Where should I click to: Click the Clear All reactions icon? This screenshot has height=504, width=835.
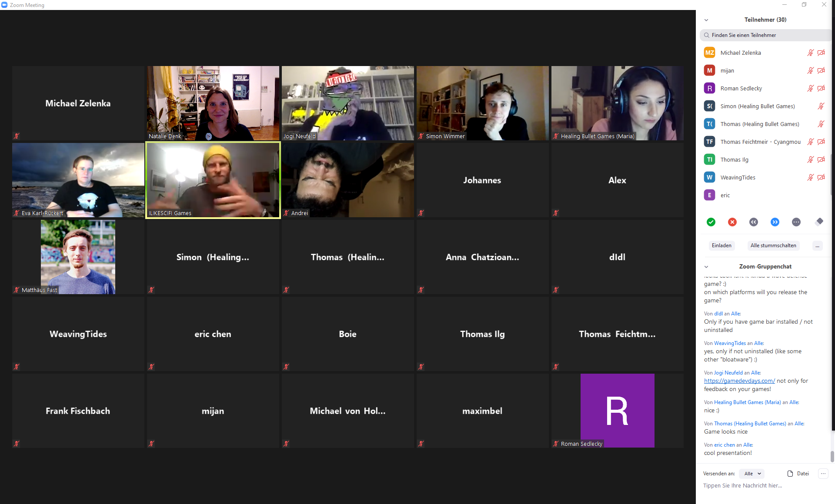click(819, 222)
